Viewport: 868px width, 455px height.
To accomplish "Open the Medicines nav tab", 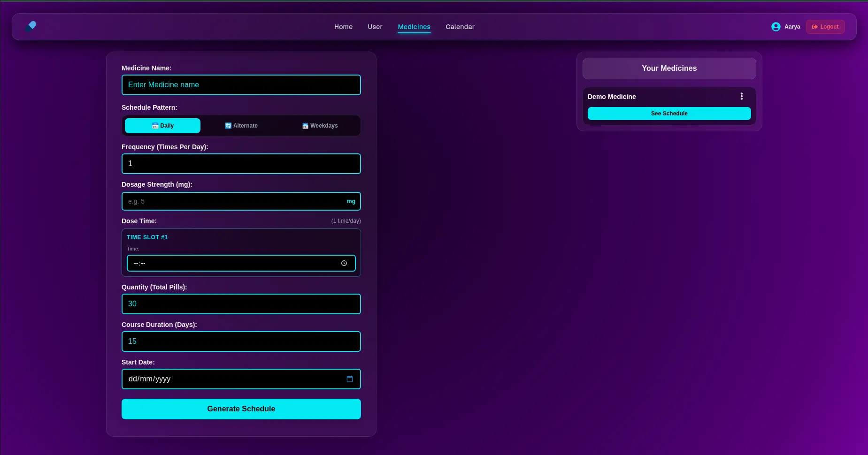I will point(414,27).
